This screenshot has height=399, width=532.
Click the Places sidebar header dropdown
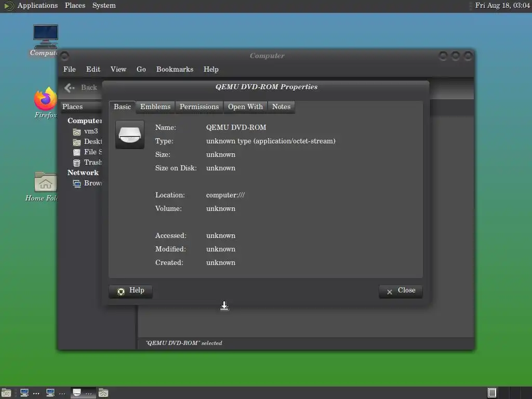pos(82,107)
